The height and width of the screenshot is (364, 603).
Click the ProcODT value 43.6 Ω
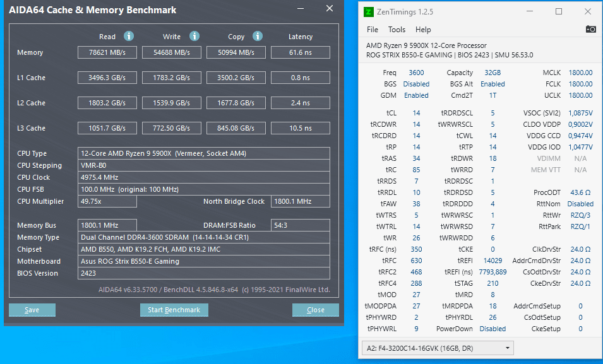(x=580, y=192)
